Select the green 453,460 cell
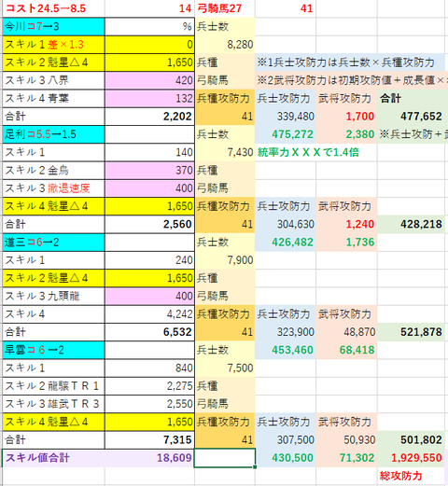 coord(286,350)
